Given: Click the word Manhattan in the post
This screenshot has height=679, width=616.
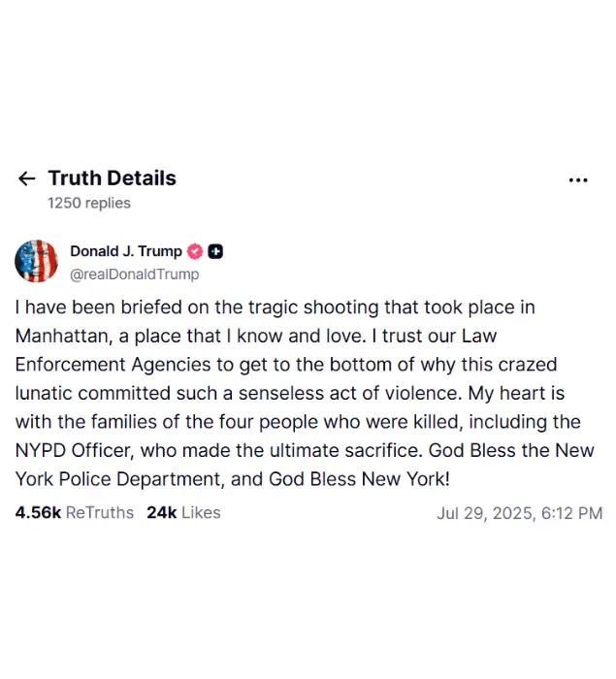Looking at the screenshot, I should [61, 336].
